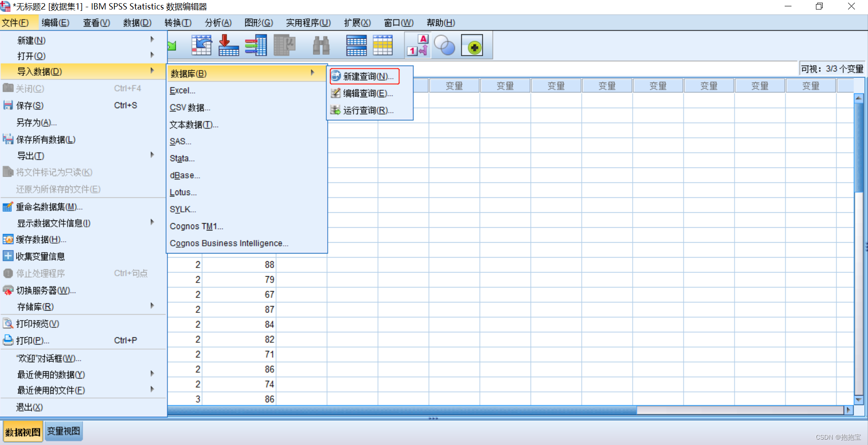Click the vertical scrollbar down arrow
The height and width of the screenshot is (445, 868).
click(858, 400)
